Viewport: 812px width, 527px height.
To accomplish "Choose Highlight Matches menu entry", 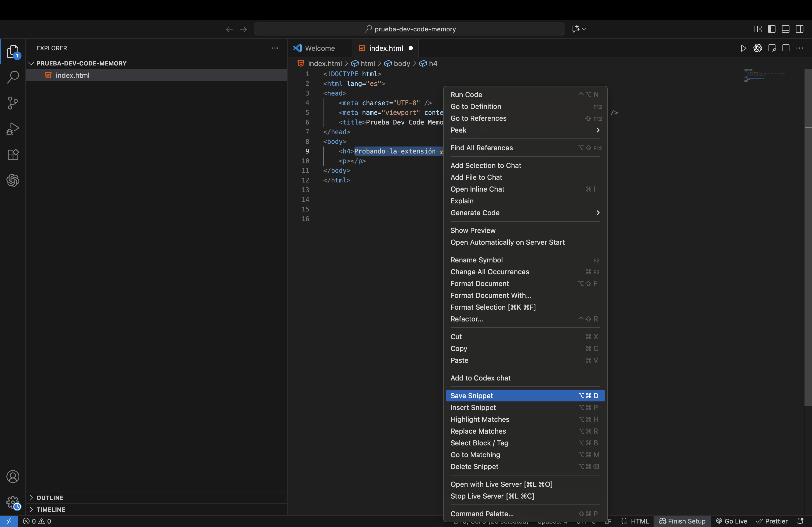I will tap(525, 420).
